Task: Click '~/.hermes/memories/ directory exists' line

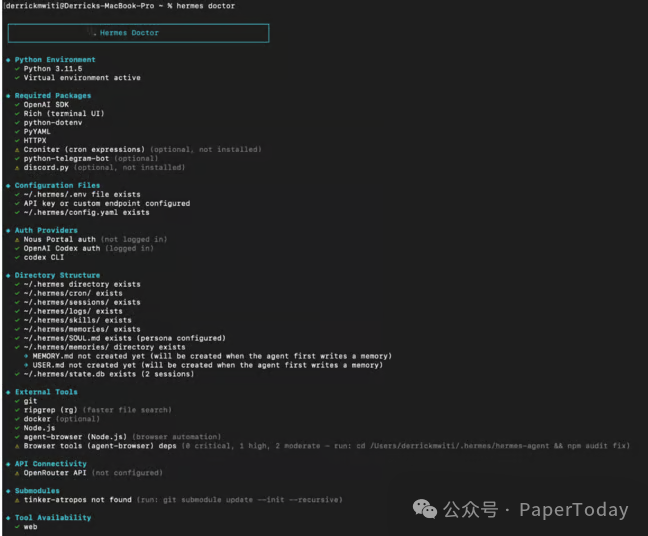Action: [x=105, y=348]
